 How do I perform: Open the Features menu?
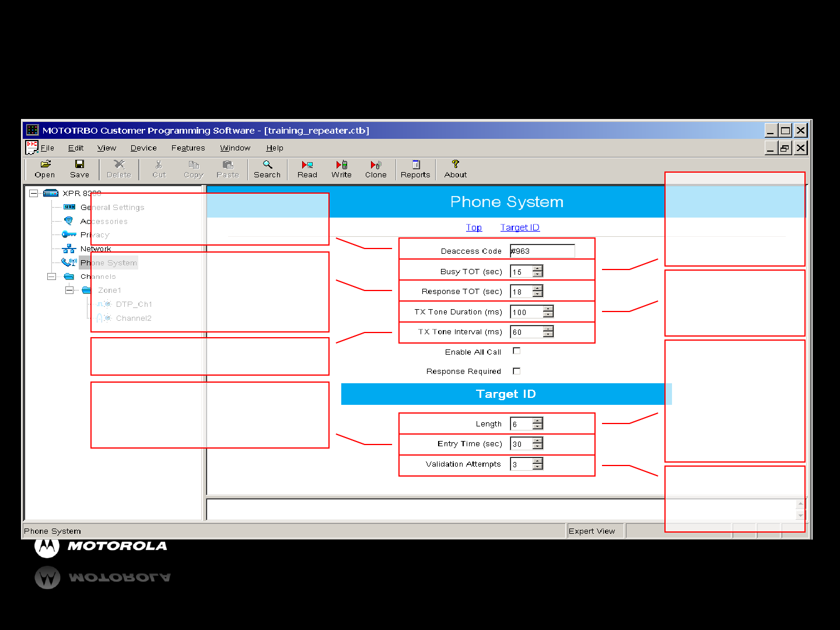pos(188,148)
